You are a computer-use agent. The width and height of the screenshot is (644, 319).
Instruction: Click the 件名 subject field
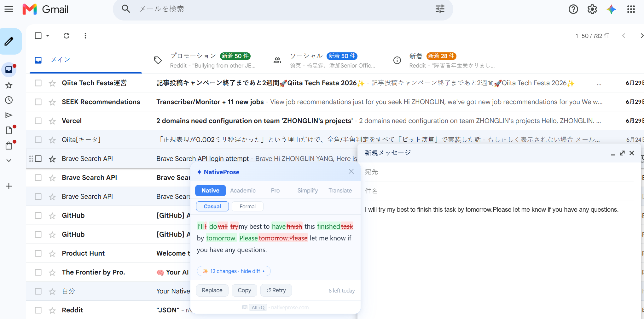[499, 191]
